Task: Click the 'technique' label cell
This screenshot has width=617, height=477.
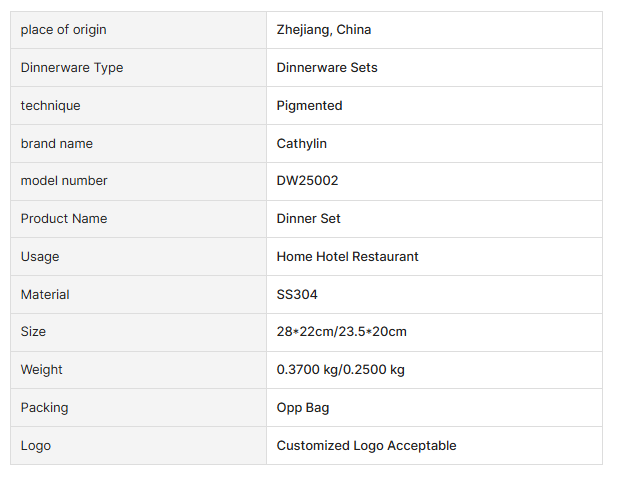Action: pyautogui.click(x=50, y=106)
